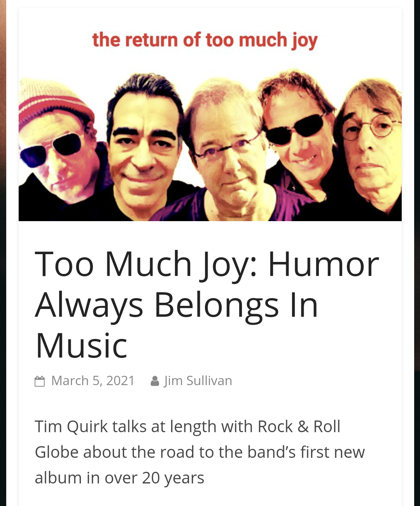Viewport: 420px width, 506px height.
Task: Open author Jim Sullivan's page
Action: tap(198, 380)
